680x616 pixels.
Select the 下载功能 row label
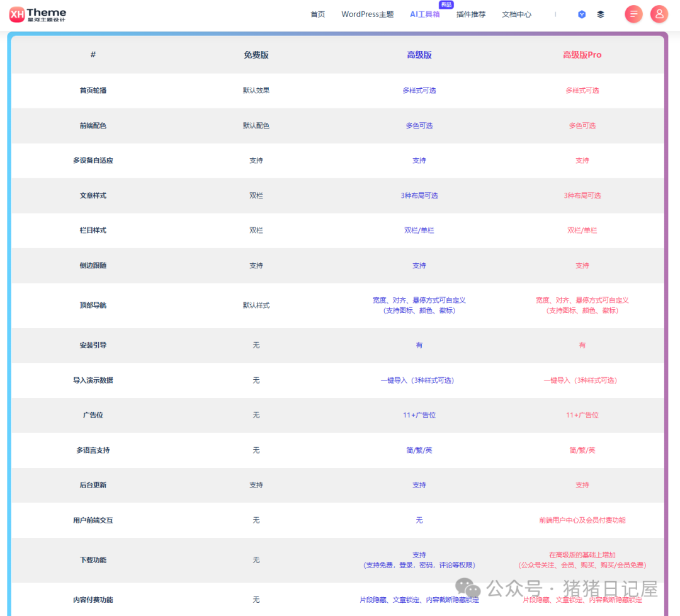[93, 560]
